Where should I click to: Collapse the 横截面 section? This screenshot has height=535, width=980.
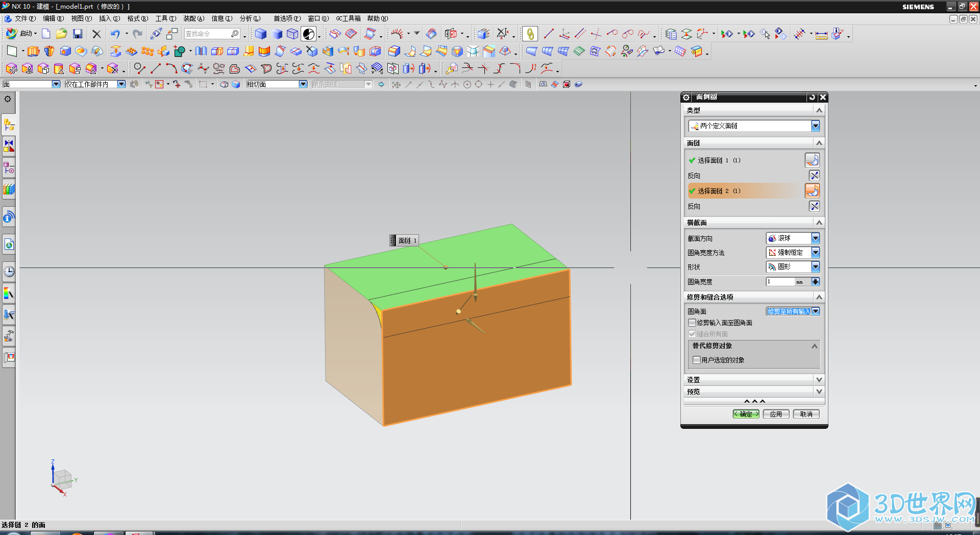[819, 223]
